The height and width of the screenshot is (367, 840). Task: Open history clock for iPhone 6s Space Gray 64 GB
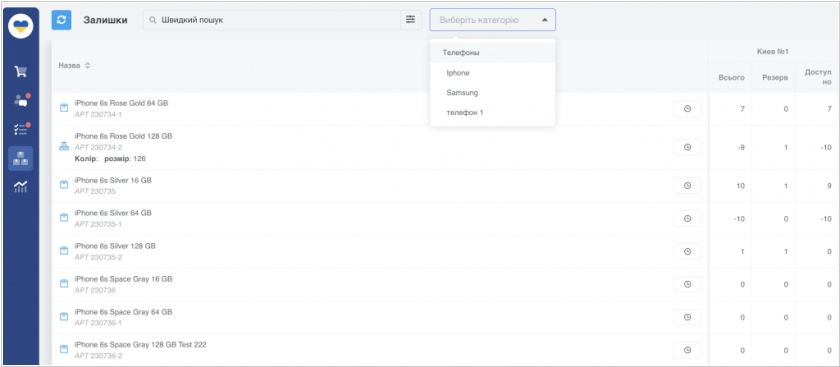687,318
